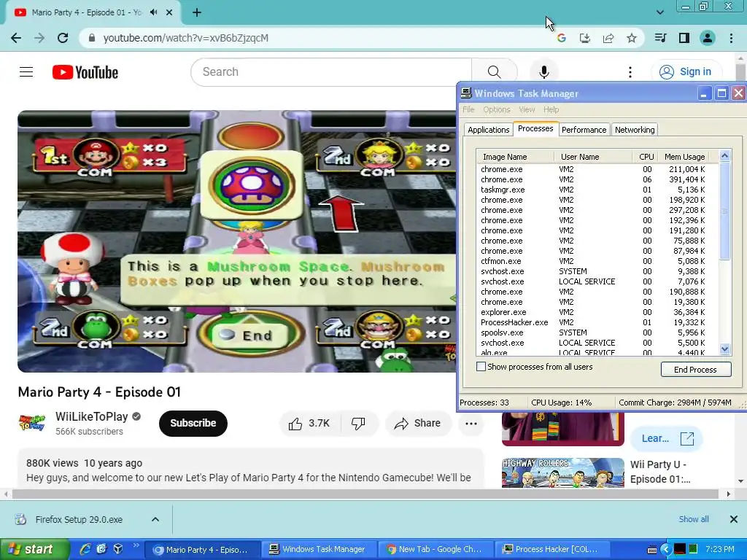Open the media controls icon in Chrome toolbar
This screenshot has width=747, height=560.
[660, 38]
